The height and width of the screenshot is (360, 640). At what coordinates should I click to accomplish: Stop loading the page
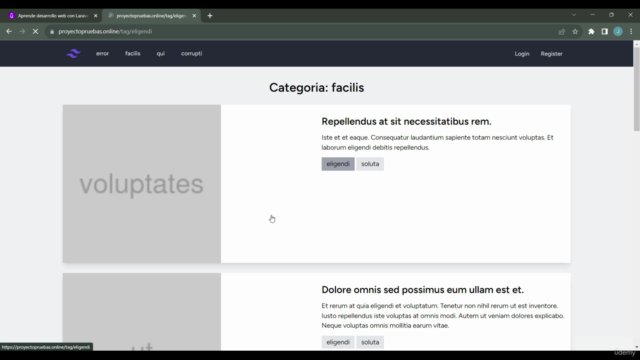click(36, 31)
